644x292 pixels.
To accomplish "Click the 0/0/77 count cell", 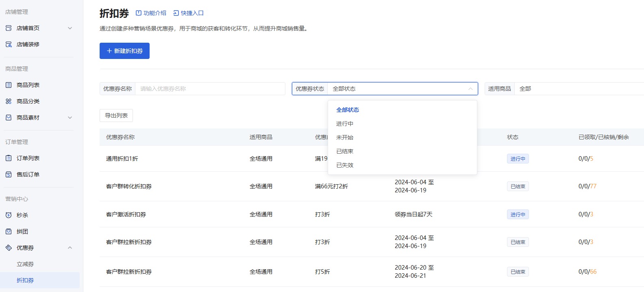I will pyautogui.click(x=587, y=186).
